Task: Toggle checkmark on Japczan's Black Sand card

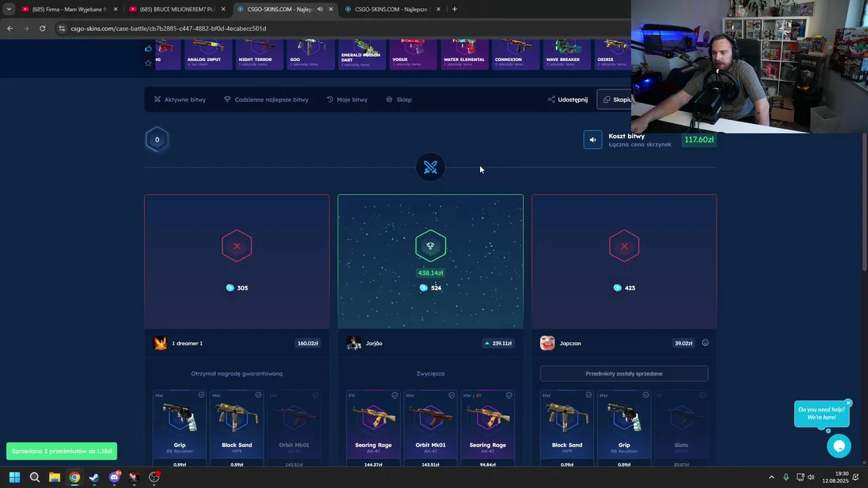Action: click(x=589, y=395)
